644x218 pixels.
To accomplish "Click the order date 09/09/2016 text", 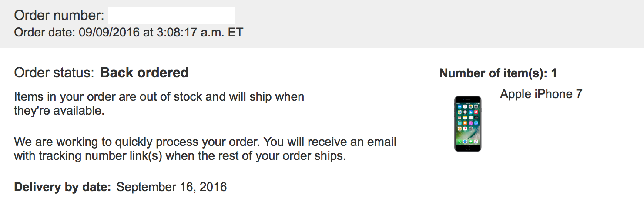I will (109, 33).
